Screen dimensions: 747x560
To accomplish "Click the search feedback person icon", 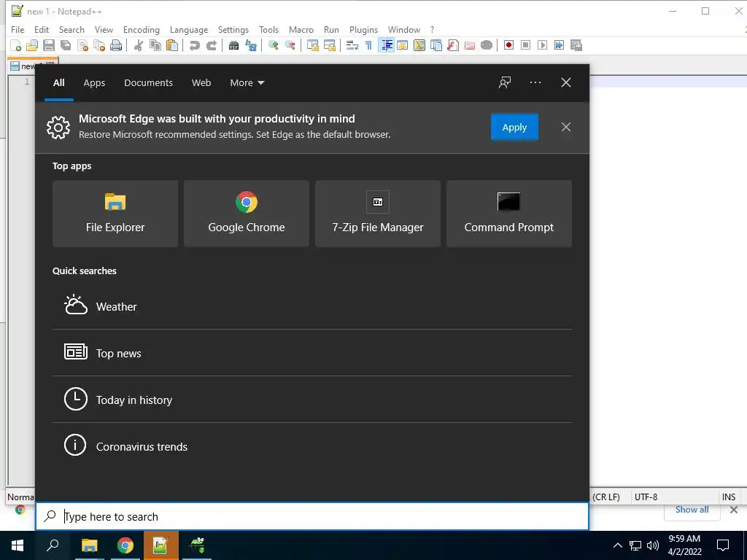I will click(x=505, y=82).
